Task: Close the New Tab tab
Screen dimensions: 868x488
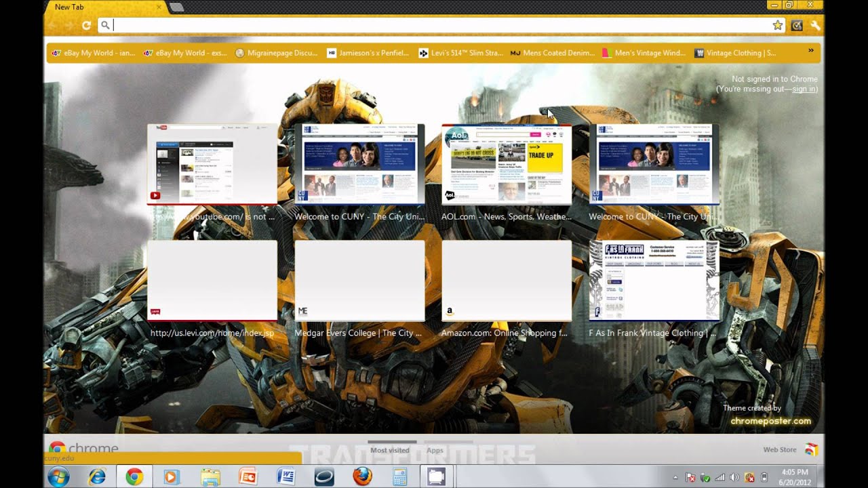Action: [x=159, y=7]
